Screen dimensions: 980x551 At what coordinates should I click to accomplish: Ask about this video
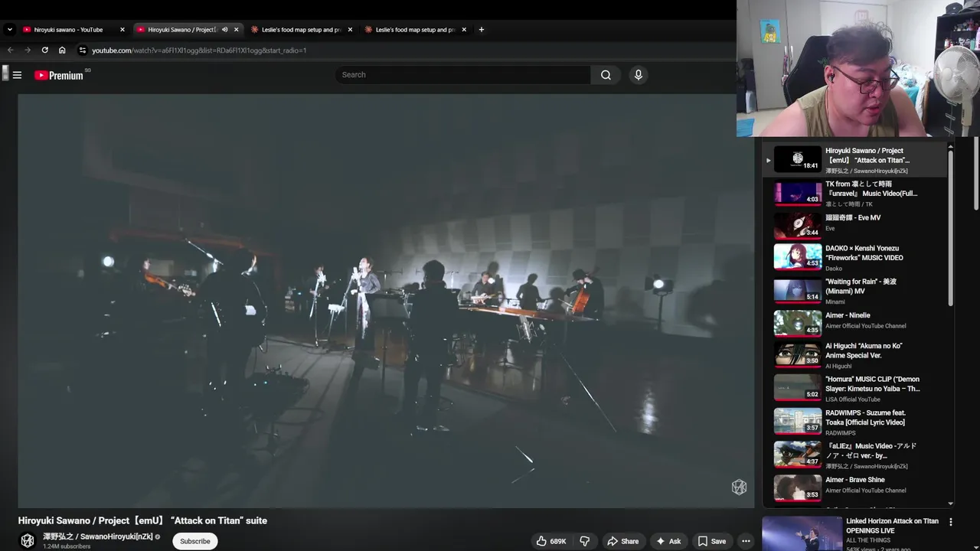pos(668,541)
